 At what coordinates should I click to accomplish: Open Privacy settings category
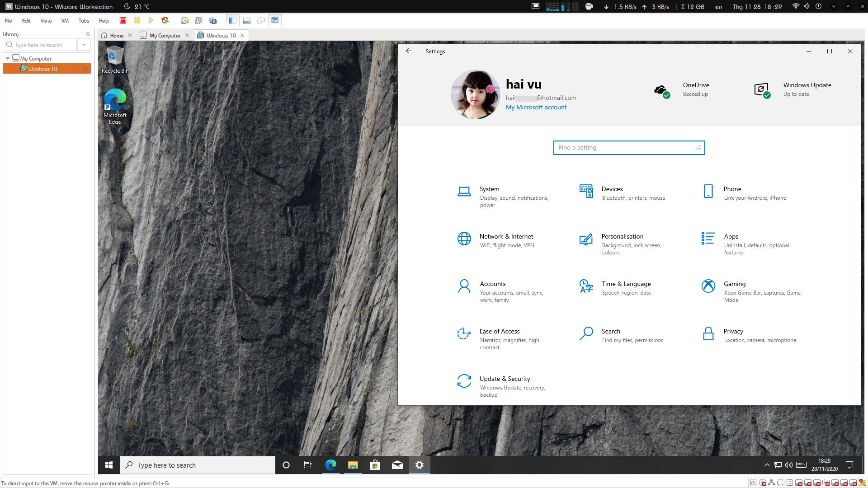(x=750, y=335)
